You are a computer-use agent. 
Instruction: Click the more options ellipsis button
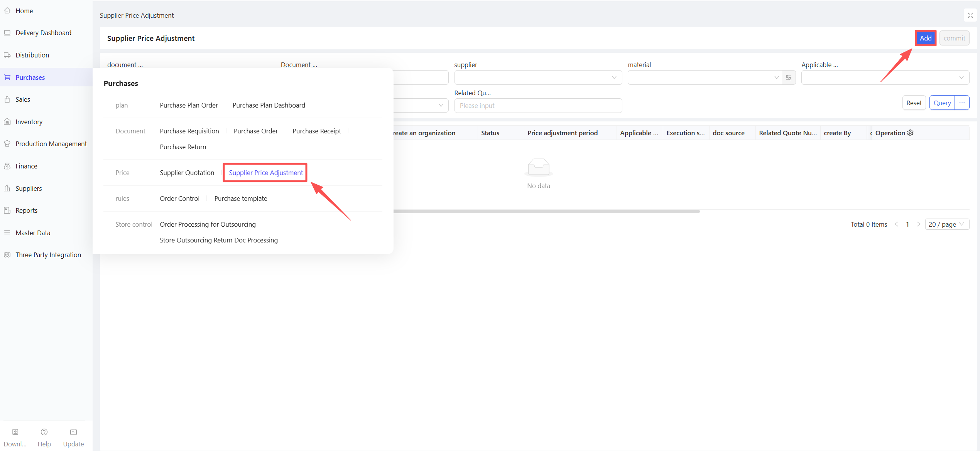coord(962,103)
